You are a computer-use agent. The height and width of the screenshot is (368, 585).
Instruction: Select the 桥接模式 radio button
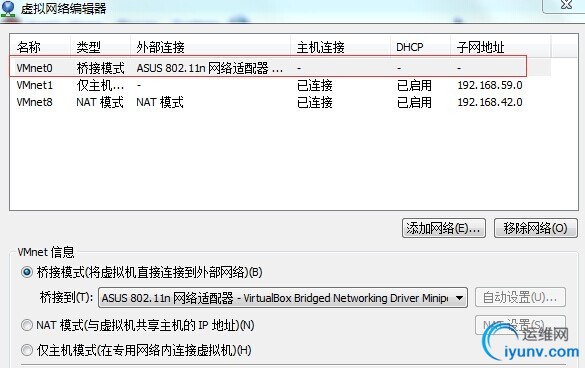(27, 272)
